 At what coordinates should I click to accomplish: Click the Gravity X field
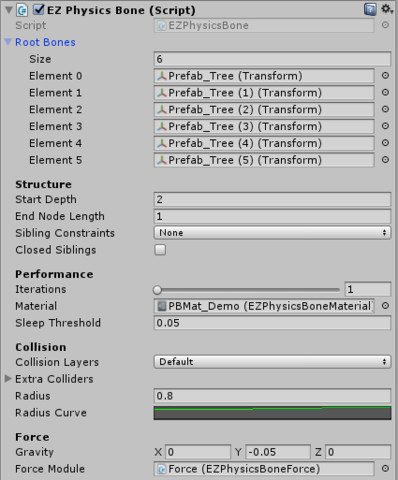point(198,452)
